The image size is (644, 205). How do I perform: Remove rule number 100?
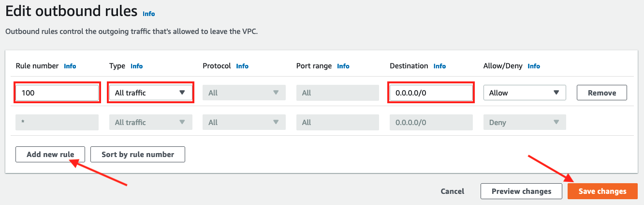pyautogui.click(x=601, y=93)
